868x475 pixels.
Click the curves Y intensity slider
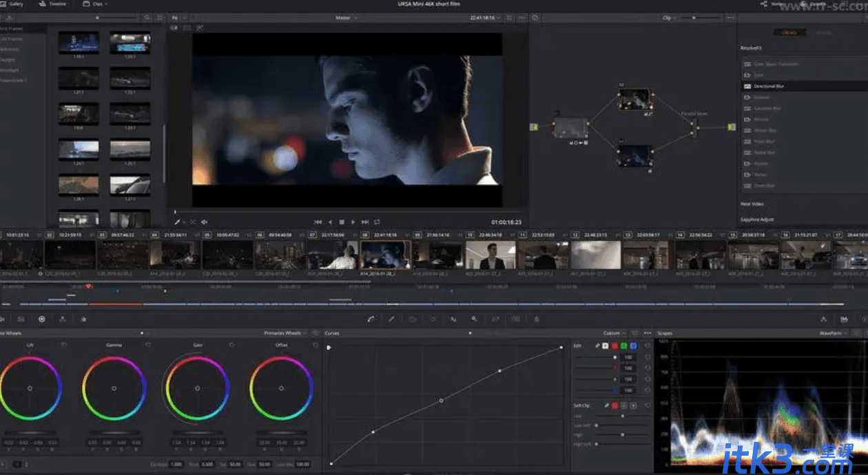597,358
